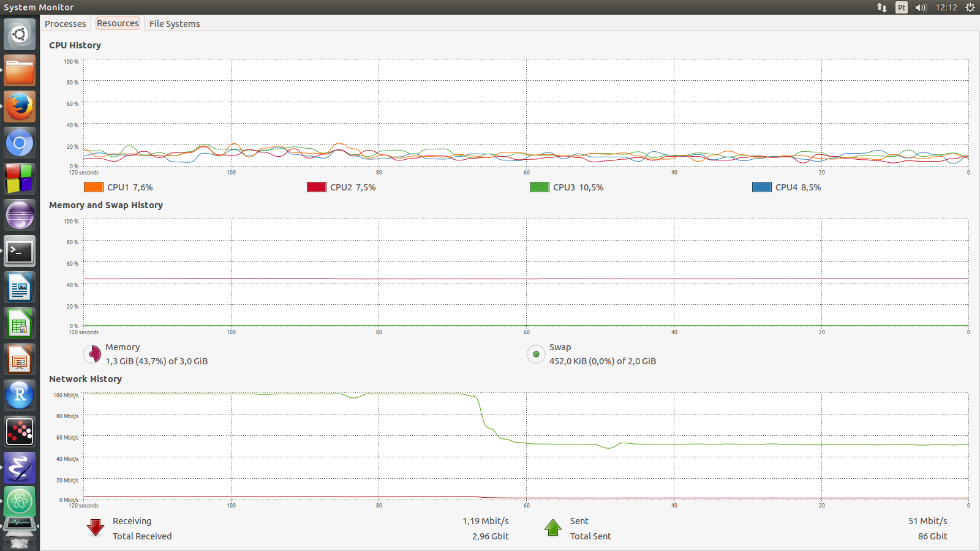Switch to the File Systems tab
Image resolution: width=980 pixels, height=551 pixels.
175,24
